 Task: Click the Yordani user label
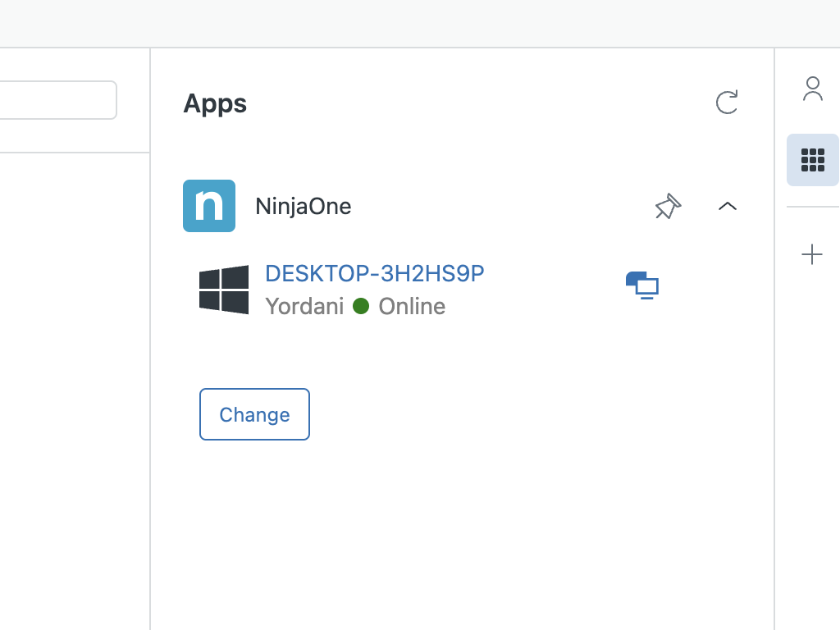(304, 307)
